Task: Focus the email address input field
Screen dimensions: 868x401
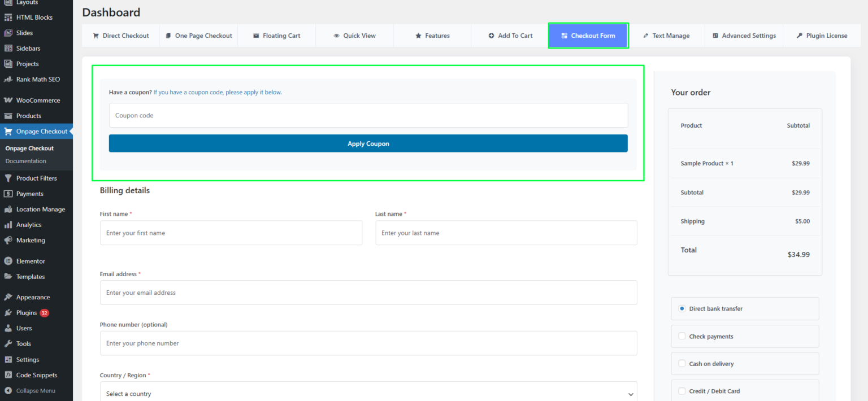Action: 368,293
